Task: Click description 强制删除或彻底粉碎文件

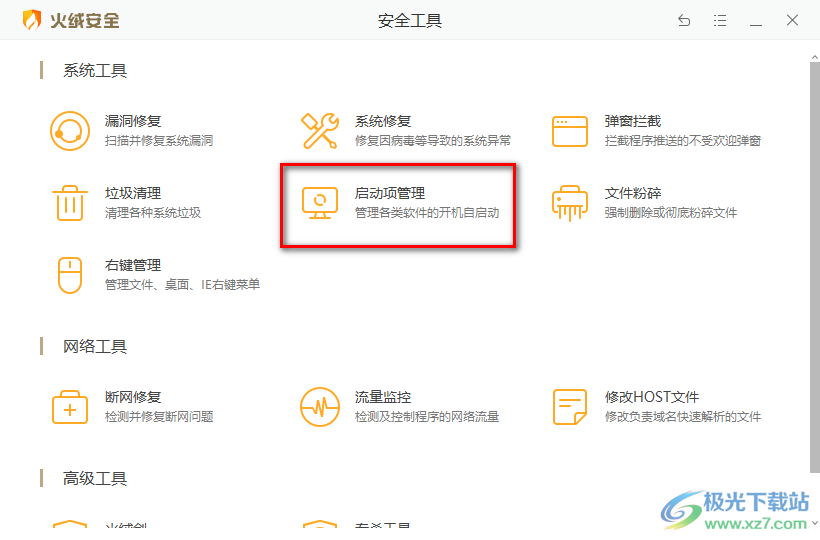Action: [x=670, y=213]
